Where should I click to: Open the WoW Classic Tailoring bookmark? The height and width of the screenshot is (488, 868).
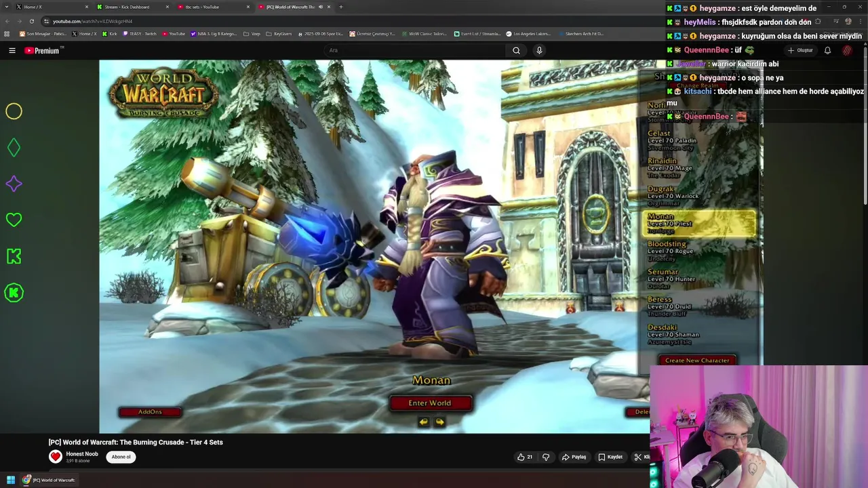click(424, 33)
